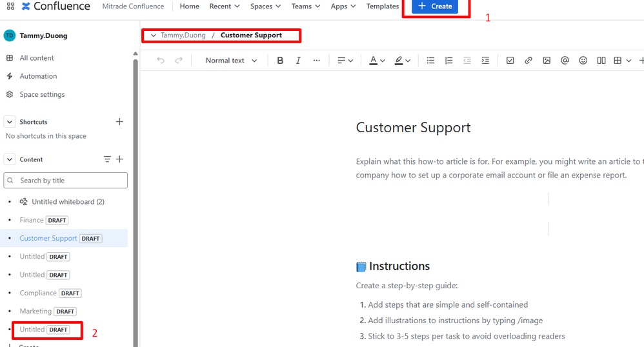The image size is (644, 347).
Task: Open the Finance draft page
Action: tap(32, 220)
